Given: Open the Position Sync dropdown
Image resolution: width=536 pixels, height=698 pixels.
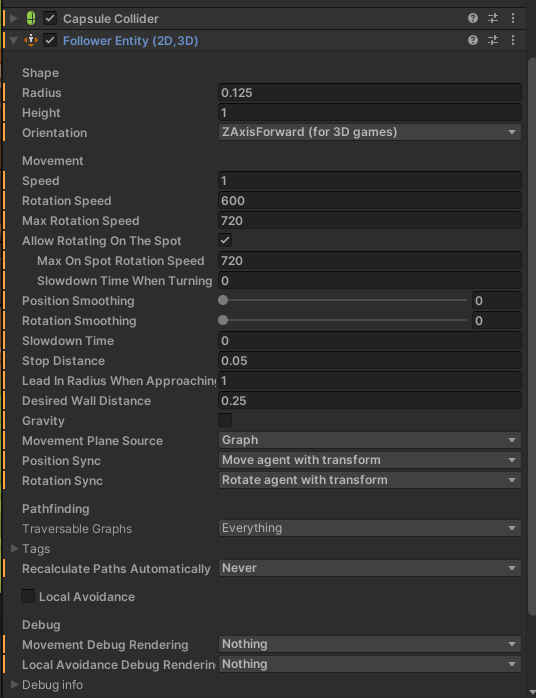Looking at the screenshot, I should [x=370, y=460].
